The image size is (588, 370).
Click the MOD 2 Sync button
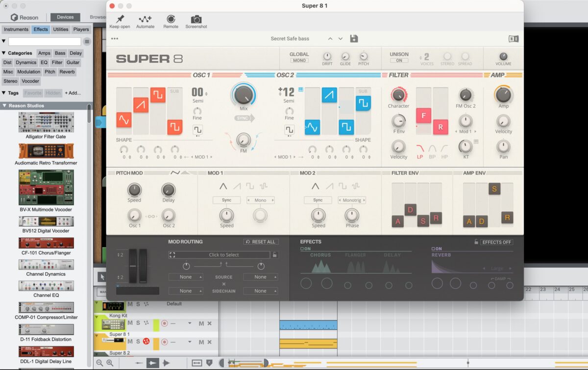pyautogui.click(x=318, y=200)
